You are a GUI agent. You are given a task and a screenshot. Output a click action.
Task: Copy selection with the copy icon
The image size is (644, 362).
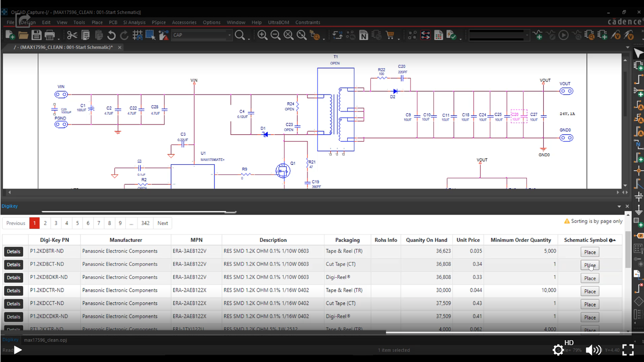pos(86,35)
